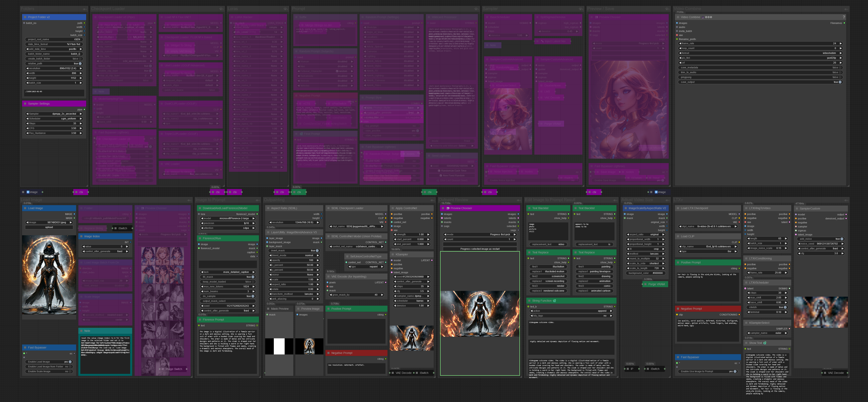
Task: Select the image in the Outpaint Preview Chooser
Action: click(x=480, y=314)
